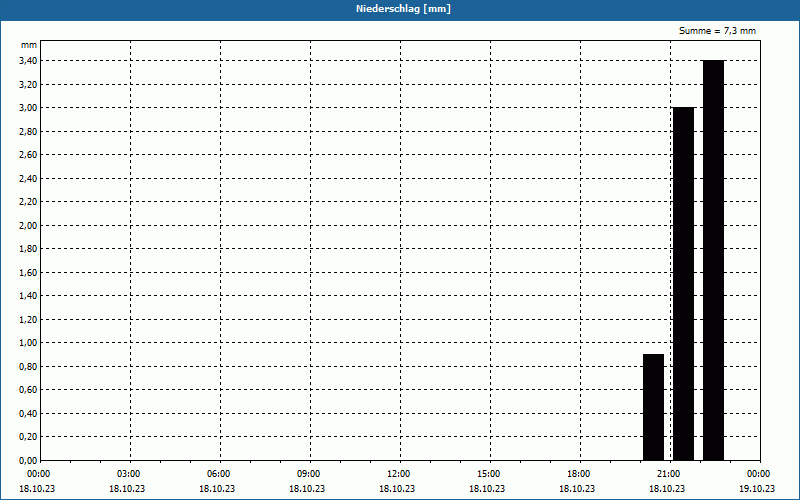The image size is (800, 500).
Task: Click the 2,60 y-axis label
Action: pyautogui.click(x=28, y=155)
